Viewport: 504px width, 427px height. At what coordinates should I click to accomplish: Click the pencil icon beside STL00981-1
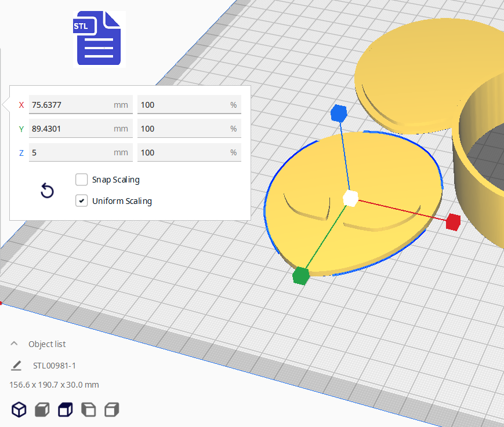tap(16, 366)
